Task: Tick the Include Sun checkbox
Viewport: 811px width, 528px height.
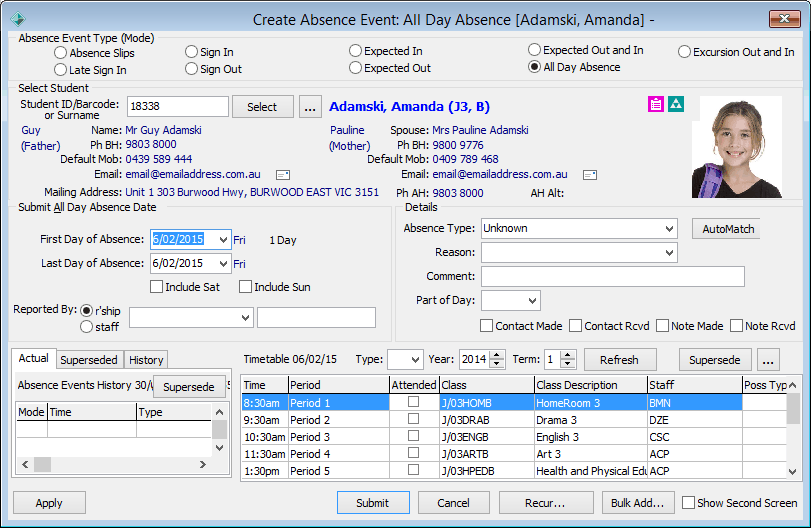Action: pyautogui.click(x=245, y=286)
